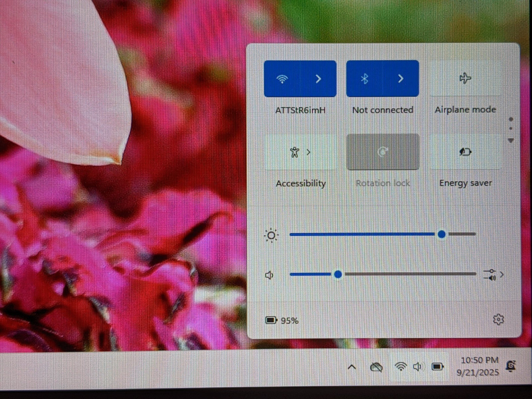Click the 95% battery indicator
The image size is (532, 399).
282,320
